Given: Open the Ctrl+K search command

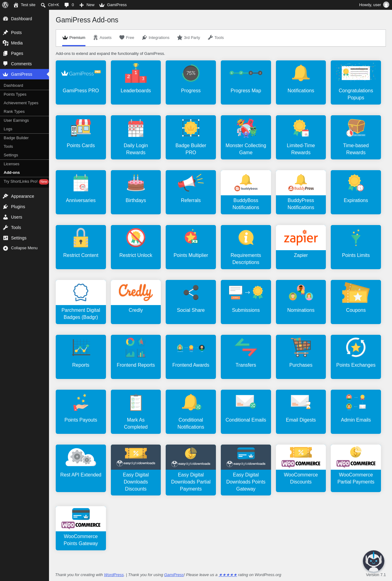Looking at the screenshot, I should 50,5.
